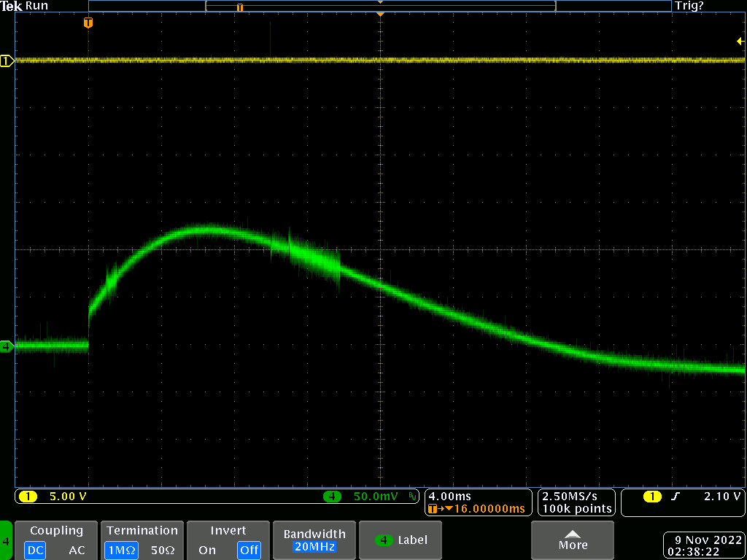Click the yellow trigger level arrow
The height and width of the screenshot is (560, 747).
(x=740, y=42)
